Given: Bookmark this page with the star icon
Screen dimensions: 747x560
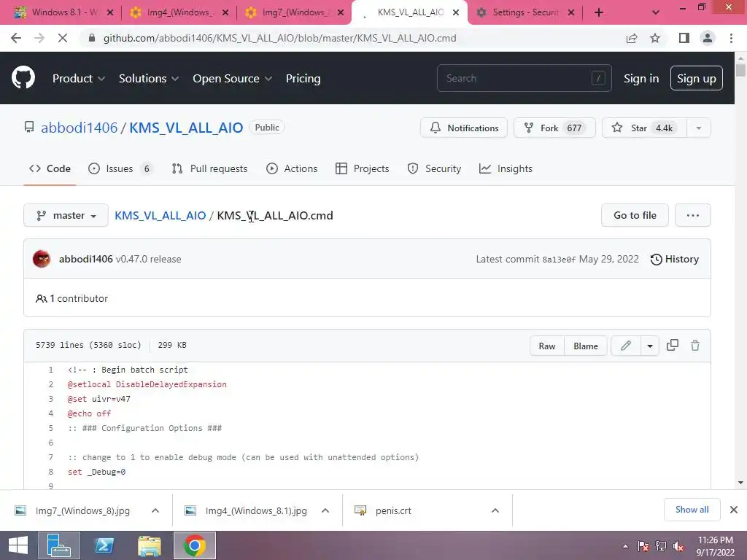Looking at the screenshot, I should point(655,38).
